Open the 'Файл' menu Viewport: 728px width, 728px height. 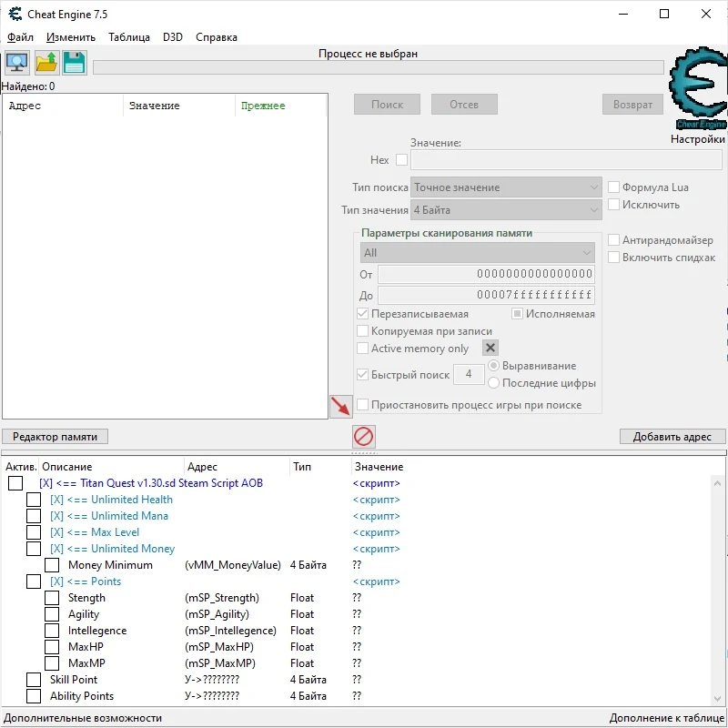(20, 37)
